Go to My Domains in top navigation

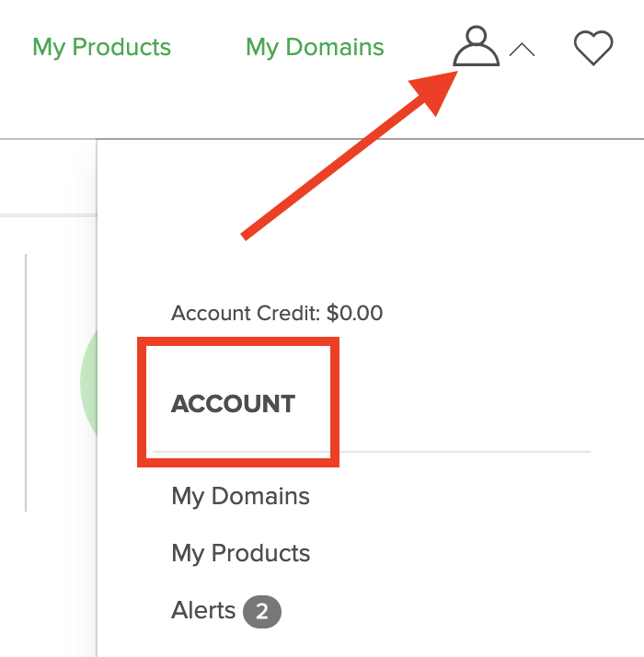tap(315, 47)
